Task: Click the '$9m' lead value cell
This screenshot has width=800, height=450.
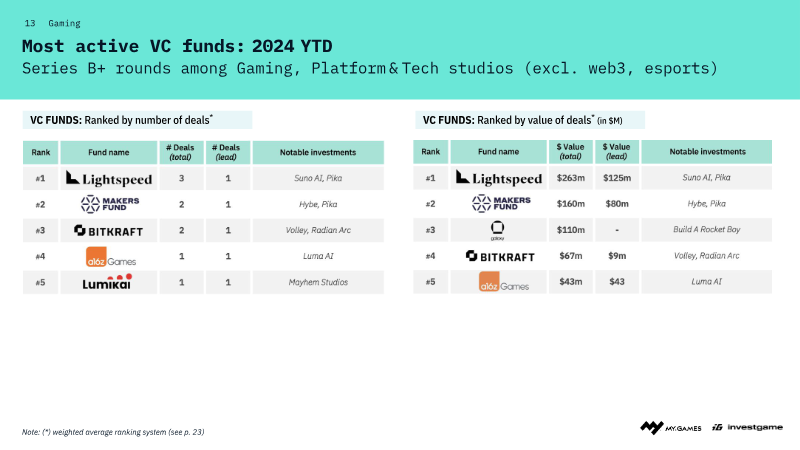Action: click(617, 256)
